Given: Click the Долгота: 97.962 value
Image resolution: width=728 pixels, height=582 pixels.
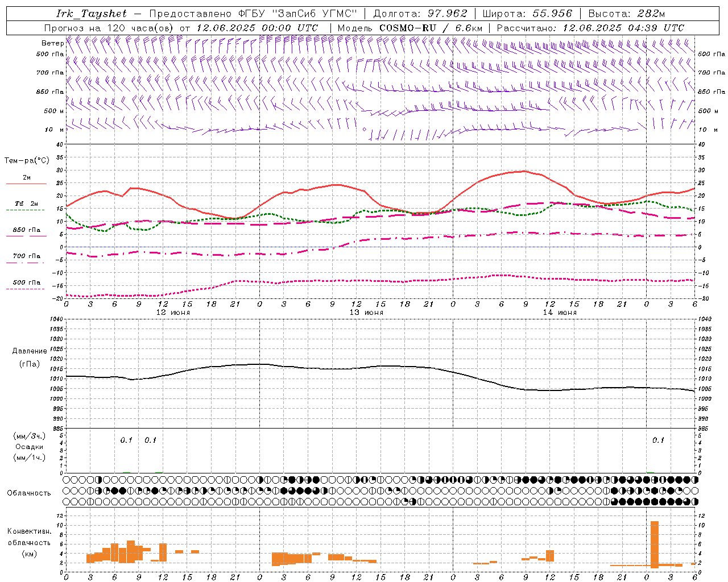Looking at the screenshot, I should point(420,14).
